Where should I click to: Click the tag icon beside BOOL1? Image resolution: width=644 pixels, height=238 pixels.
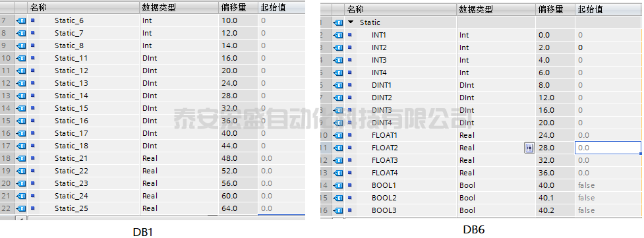pyautogui.click(x=338, y=185)
